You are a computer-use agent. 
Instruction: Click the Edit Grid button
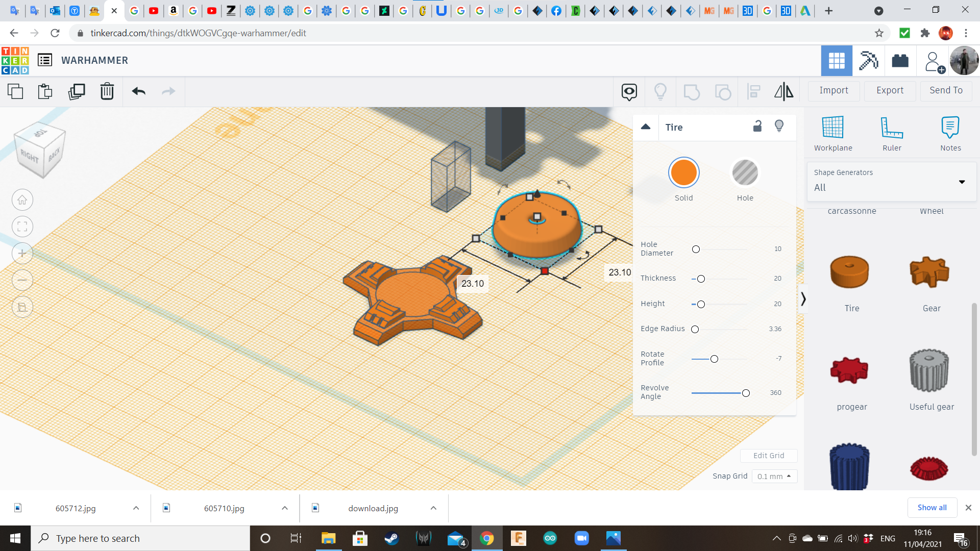(x=768, y=456)
